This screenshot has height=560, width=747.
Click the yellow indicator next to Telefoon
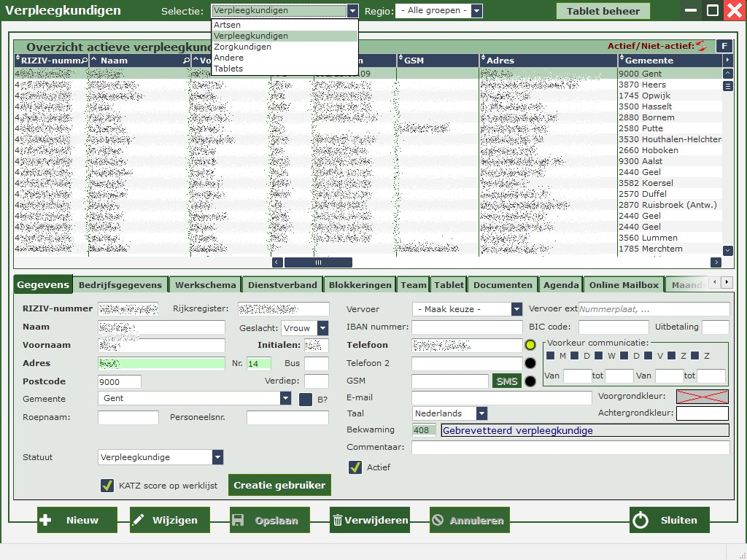click(530, 345)
